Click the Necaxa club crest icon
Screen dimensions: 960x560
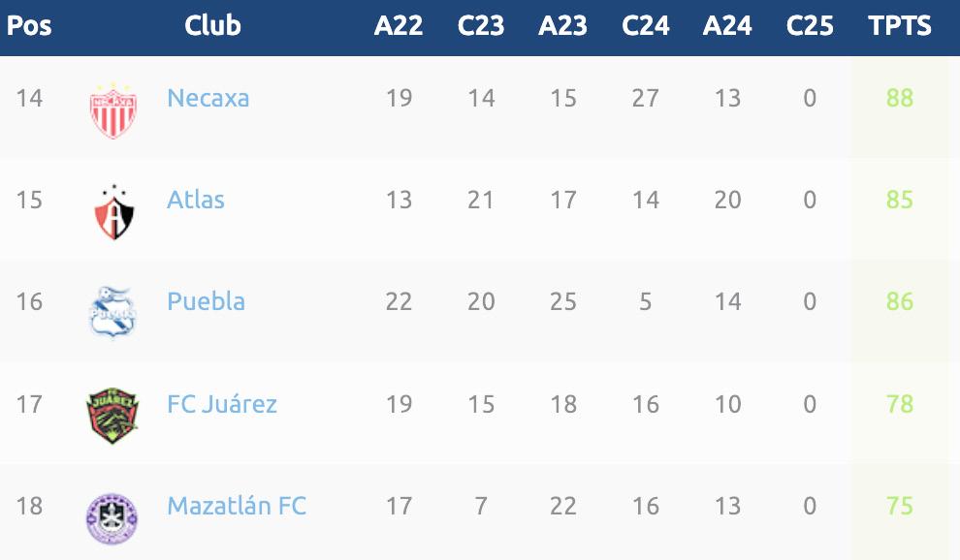112,109
